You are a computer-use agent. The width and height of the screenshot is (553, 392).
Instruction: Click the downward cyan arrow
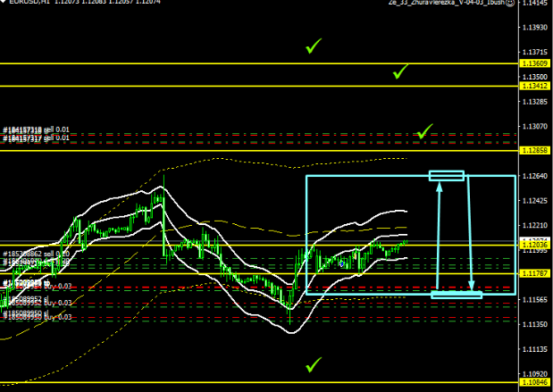(471, 236)
